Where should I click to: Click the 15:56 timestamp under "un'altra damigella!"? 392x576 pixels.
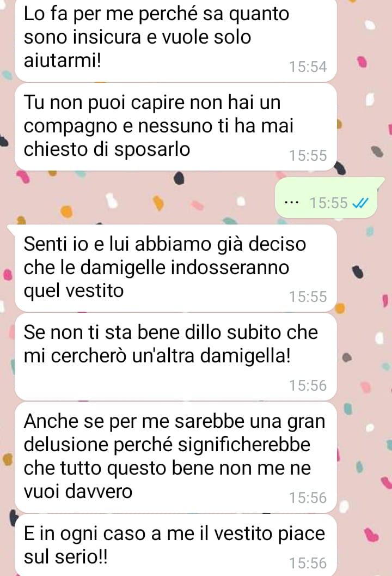308,386
